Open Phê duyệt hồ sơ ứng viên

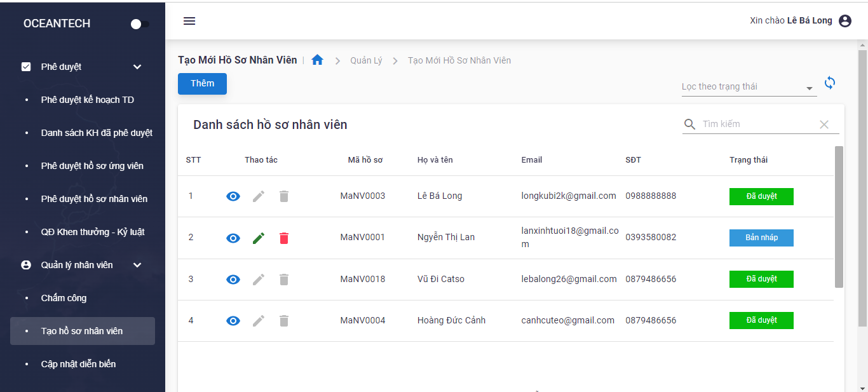(83, 166)
